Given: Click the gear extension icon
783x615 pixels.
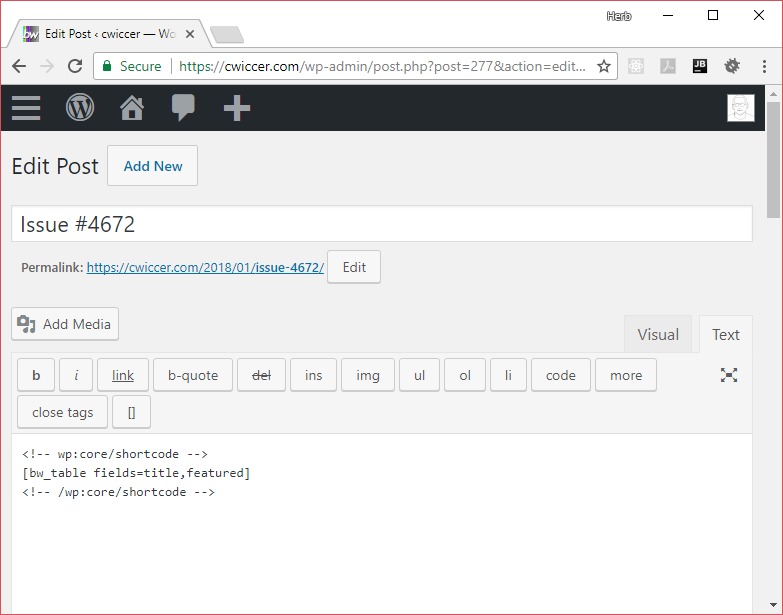Looking at the screenshot, I should point(732,66).
